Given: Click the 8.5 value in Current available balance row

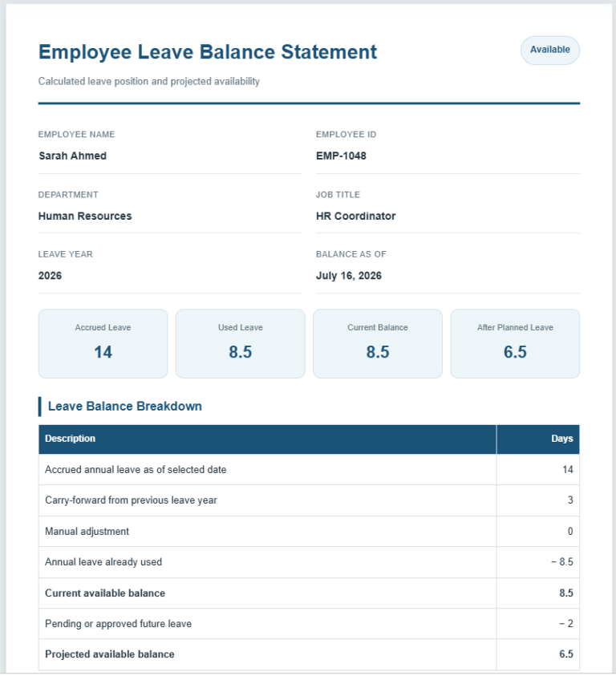Looking at the screenshot, I should (x=566, y=593).
